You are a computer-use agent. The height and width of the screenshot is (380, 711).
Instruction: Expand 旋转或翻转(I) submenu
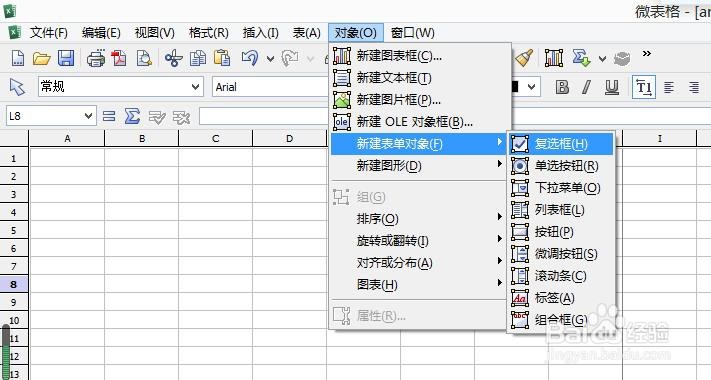click(x=419, y=241)
